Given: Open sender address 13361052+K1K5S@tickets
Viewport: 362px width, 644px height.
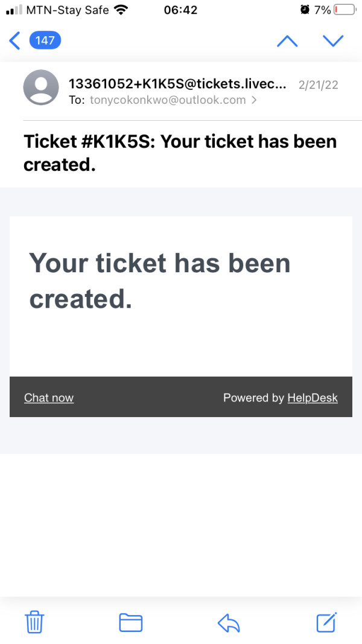Looking at the screenshot, I should (177, 84).
